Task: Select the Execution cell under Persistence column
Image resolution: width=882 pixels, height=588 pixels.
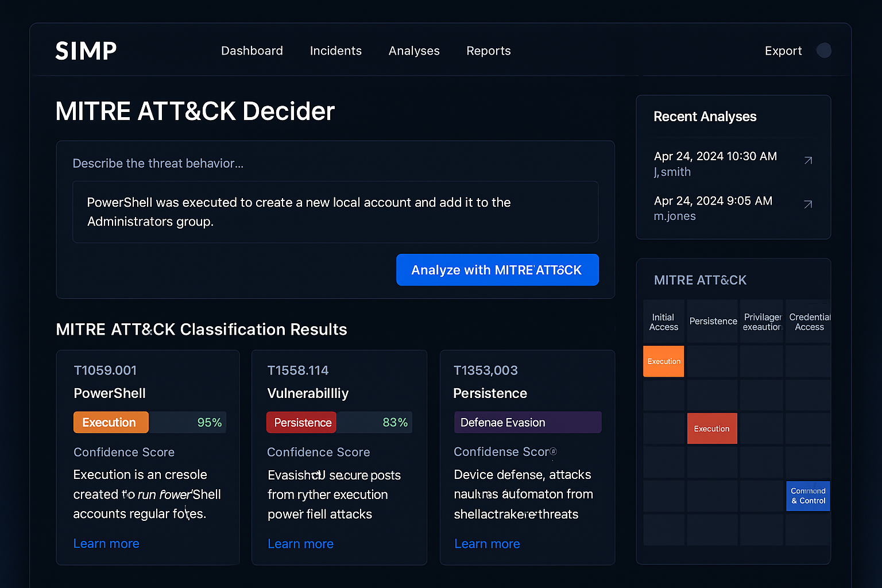Action: coord(712,428)
